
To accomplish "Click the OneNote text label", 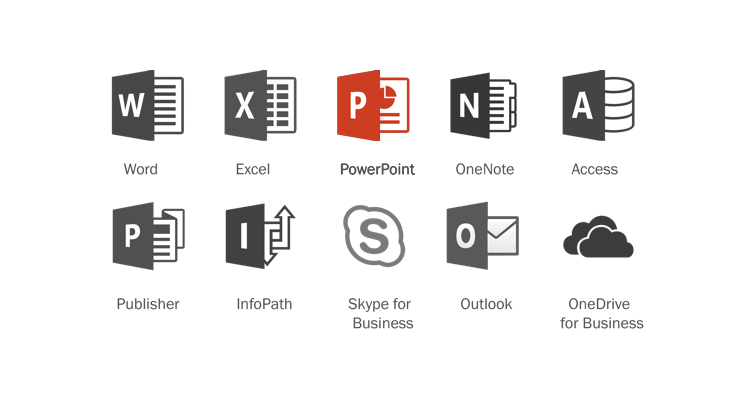I will coord(485,169).
